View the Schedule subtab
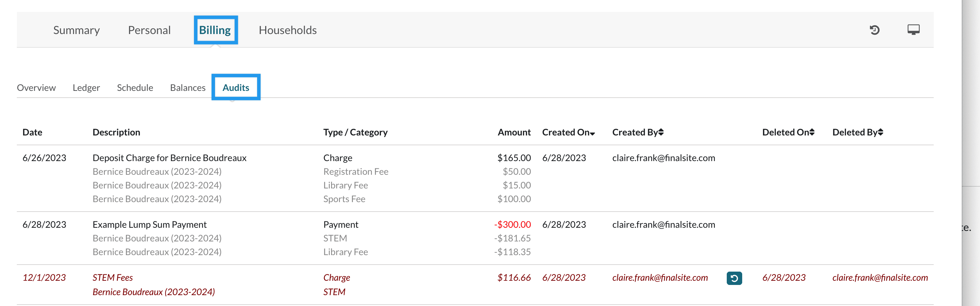This screenshot has height=306, width=980. [x=135, y=88]
